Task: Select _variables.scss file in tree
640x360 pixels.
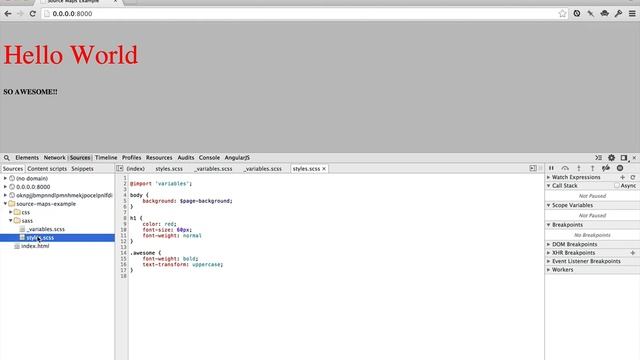Action: (x=46, y=229)
